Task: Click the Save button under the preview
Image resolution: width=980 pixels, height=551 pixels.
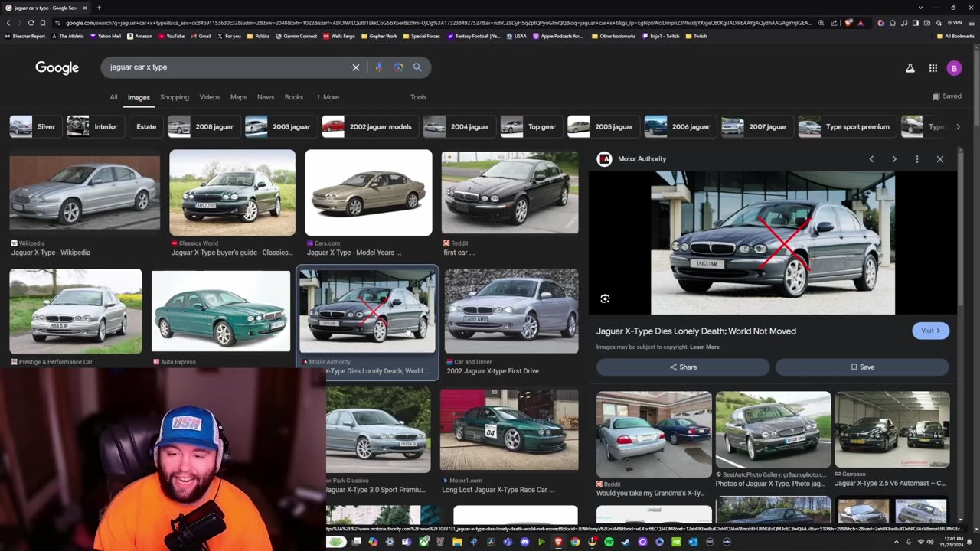Action: [x=862, y=367]
